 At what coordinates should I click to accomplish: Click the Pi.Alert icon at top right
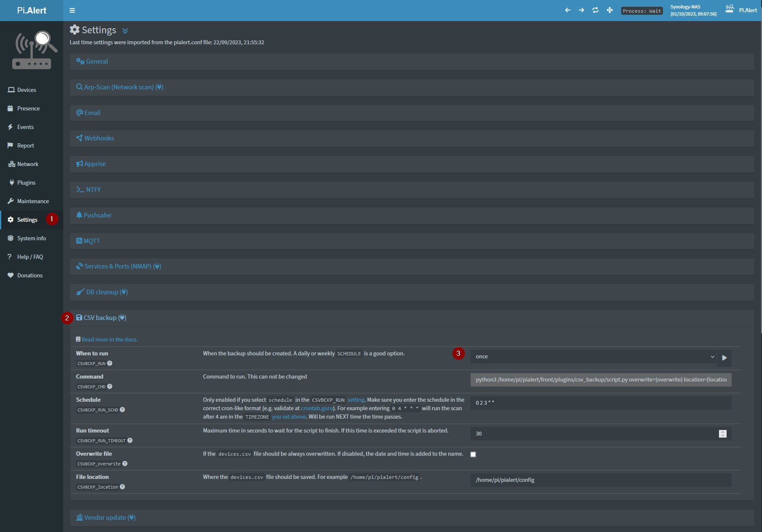[730, 9]
